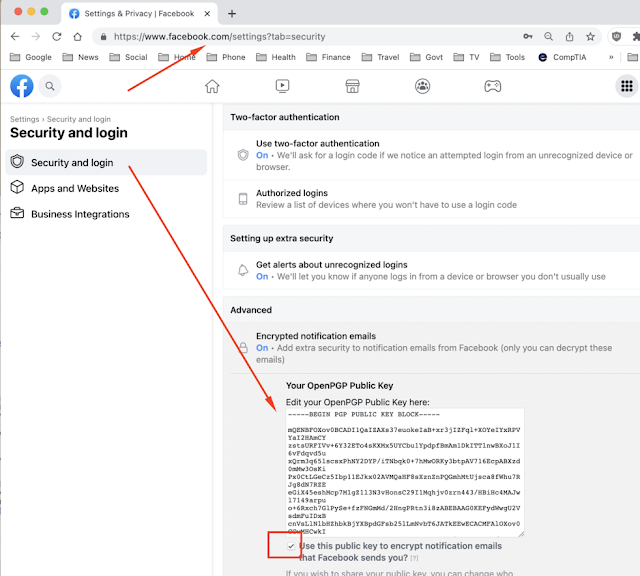The width and height of the screenshot is (640, 576).
Task: Click the Settings breadcrumb link
Action: [x=24, y=119]
